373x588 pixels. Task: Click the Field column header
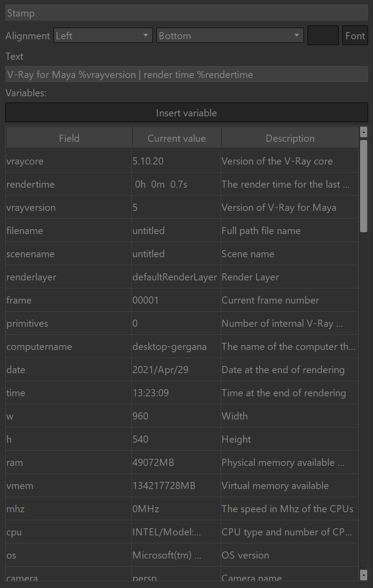tap(69, 138)
